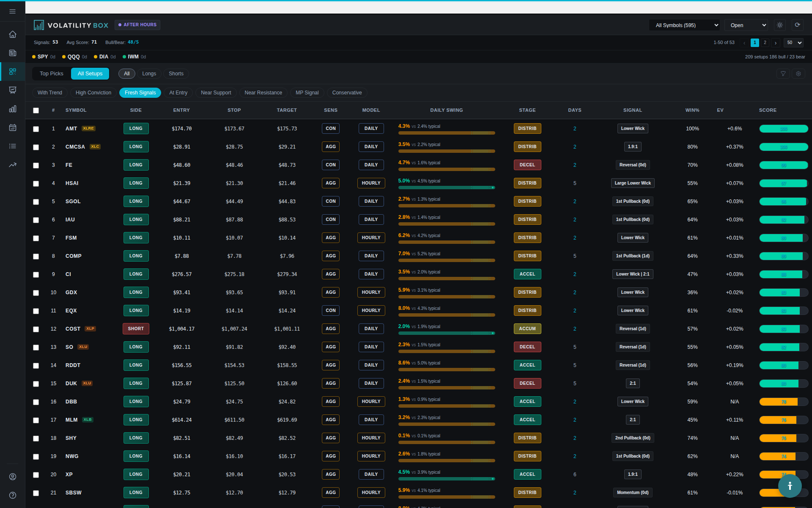Image resolution: width=812 pixels, height=508 pixels.
Task: Apply the MP Signal filter chip
Action: [307, 93]
